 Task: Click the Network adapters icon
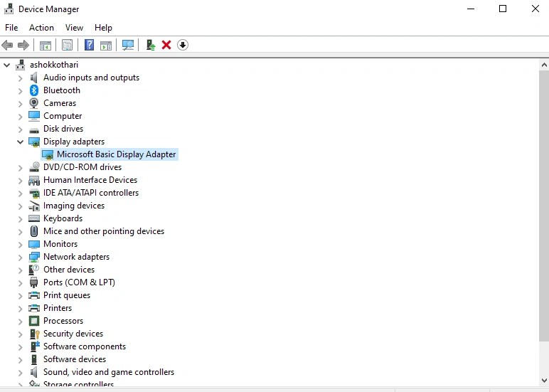pos(34,257)
